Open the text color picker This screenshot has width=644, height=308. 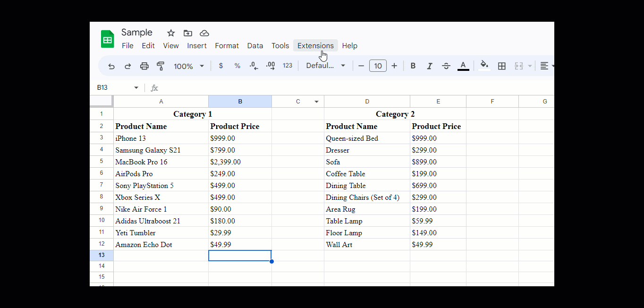pos(463,66)
